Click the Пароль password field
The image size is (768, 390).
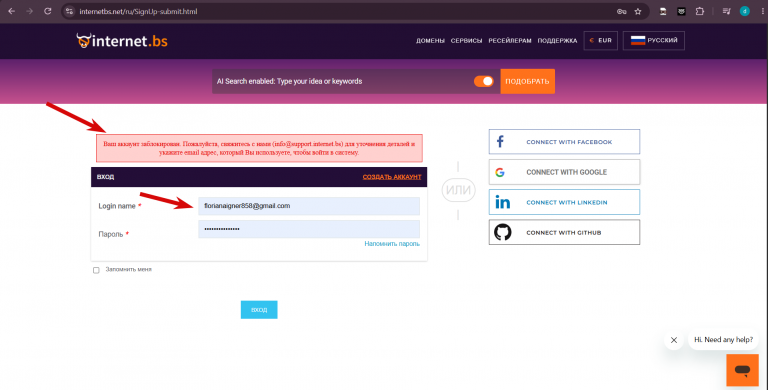pyautogui.click(x=309, y=229)
